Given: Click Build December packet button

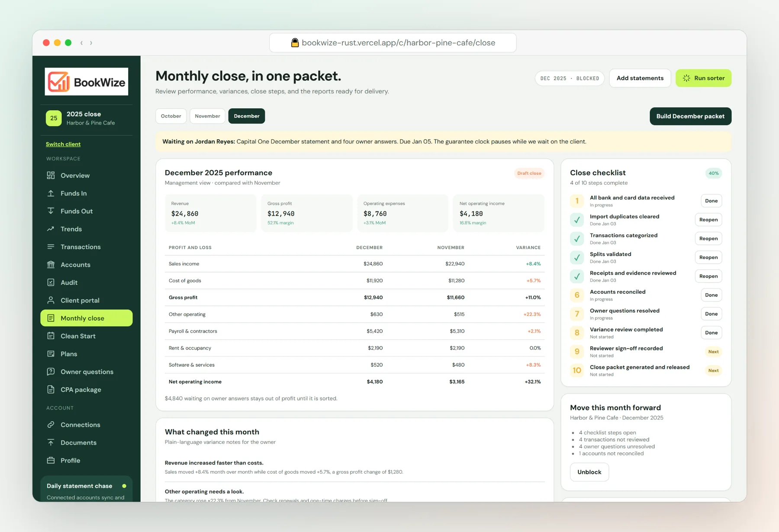Looking at the screenshot, I should coord(690,116).
